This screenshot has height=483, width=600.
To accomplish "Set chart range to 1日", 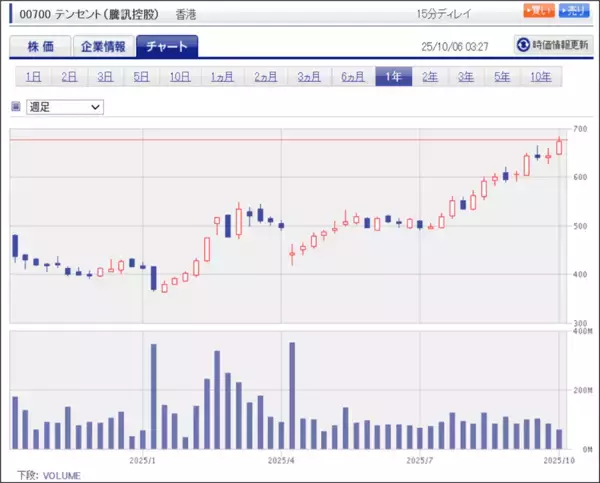I will [33, 77].
